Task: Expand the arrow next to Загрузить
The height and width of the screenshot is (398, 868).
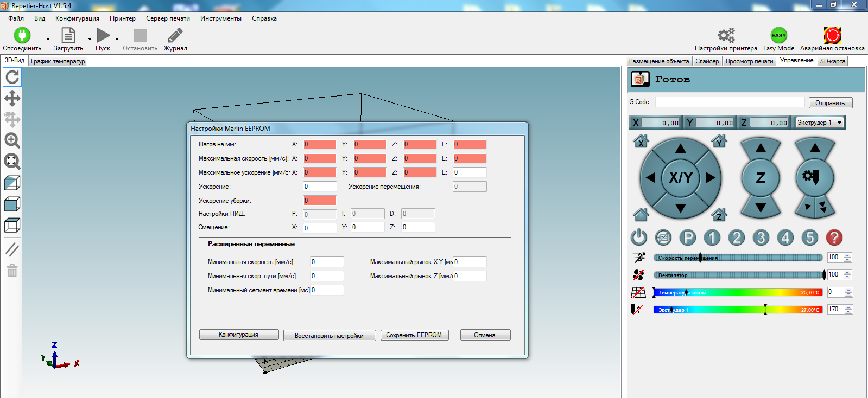Action: [x=90, y=40]
